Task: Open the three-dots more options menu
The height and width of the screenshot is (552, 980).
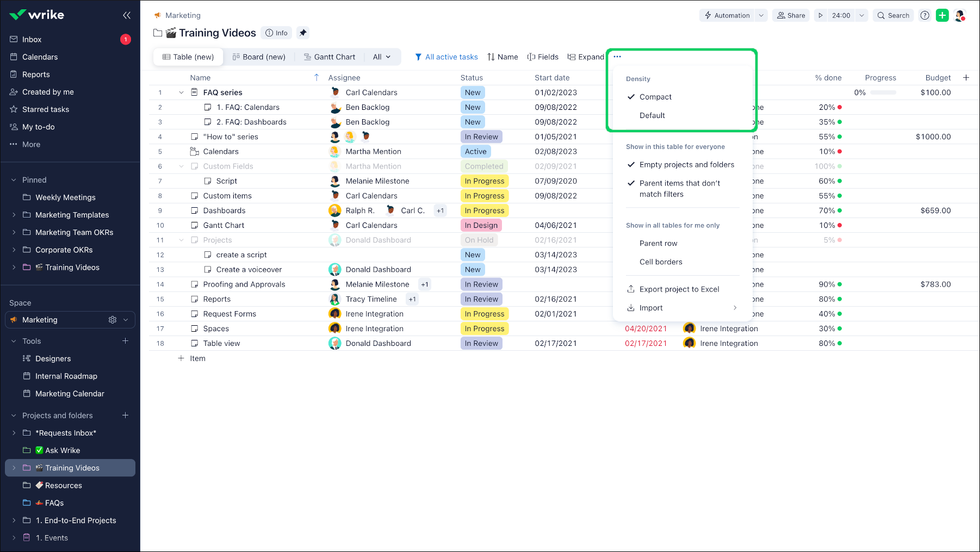Action: [617, 57]
